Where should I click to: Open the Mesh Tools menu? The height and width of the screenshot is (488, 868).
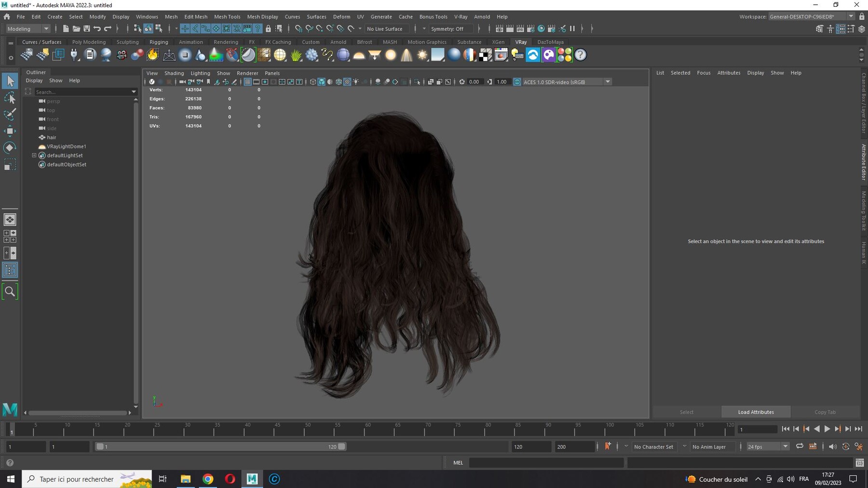[227, 16]
